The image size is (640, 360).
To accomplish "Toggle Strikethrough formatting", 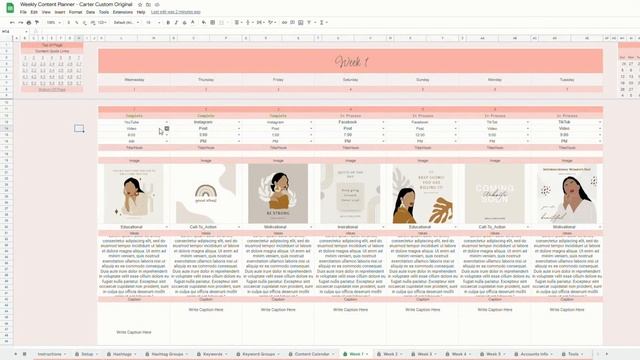I will (x=184, y=22).
